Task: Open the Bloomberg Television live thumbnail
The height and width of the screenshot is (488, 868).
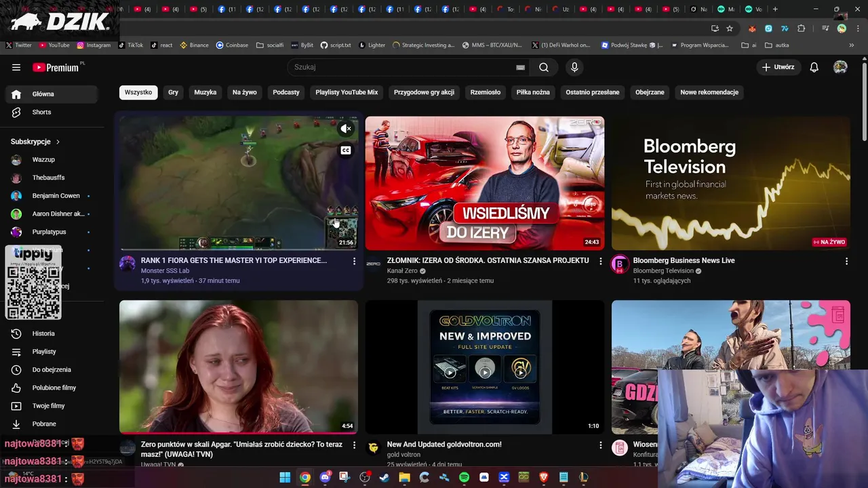Action: click(x=731, y=183)
